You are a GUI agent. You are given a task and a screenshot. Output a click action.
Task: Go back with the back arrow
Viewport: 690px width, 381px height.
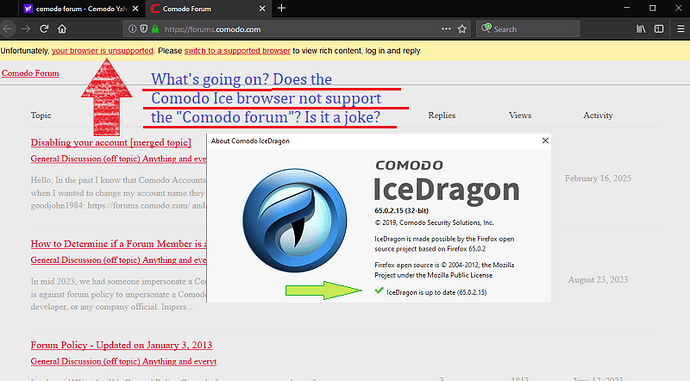click(x=8, y=29)
